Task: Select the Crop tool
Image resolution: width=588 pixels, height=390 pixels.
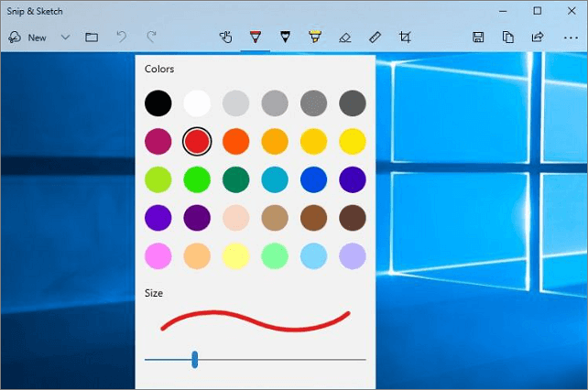Action: (405, 38)
